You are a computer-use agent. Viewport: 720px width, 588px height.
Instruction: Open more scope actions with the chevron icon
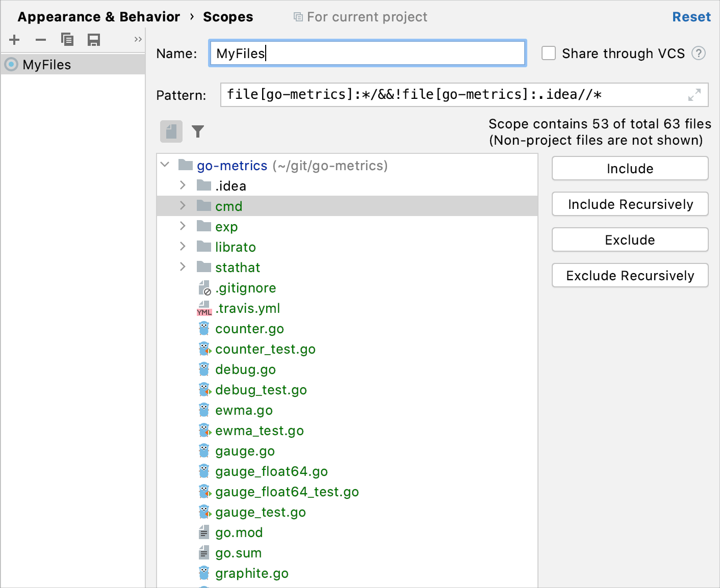137,39
